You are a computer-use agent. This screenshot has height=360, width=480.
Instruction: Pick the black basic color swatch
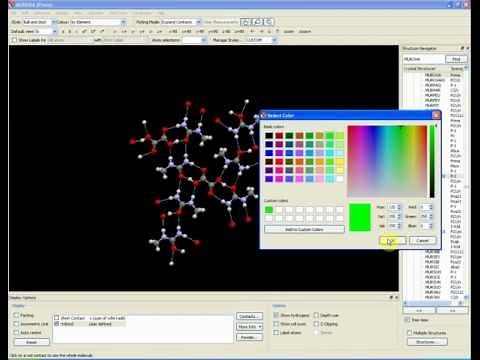(x=269, y=135)
